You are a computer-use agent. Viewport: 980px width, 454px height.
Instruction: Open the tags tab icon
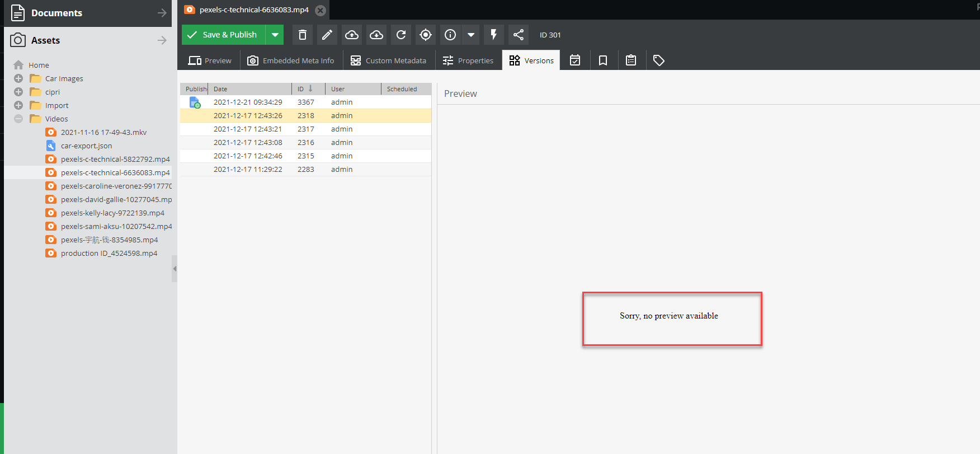tap(659, 60)
